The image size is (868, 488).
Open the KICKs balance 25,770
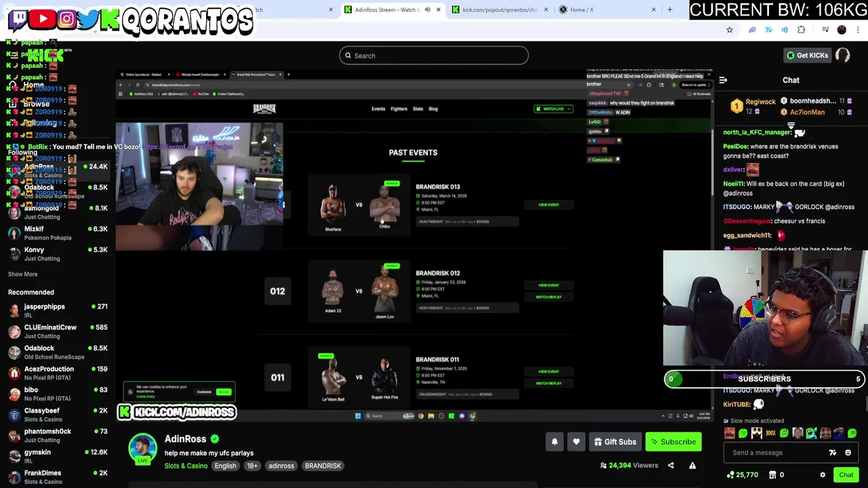741,475
